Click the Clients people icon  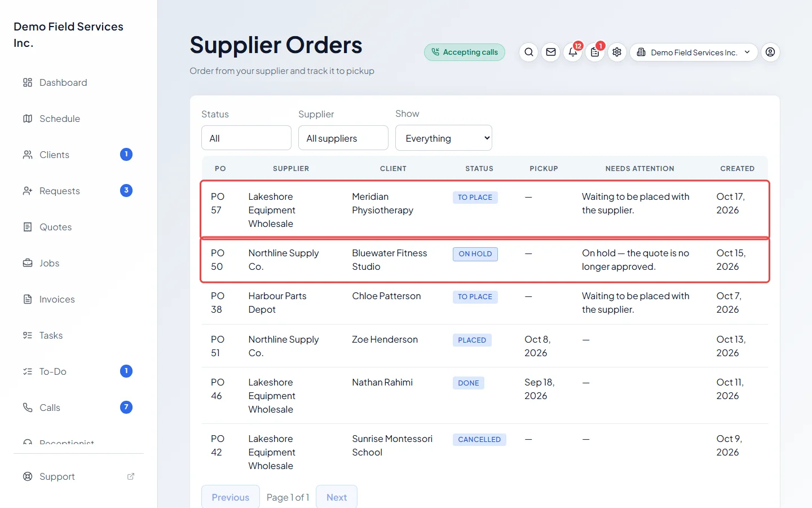click(28, 155)
